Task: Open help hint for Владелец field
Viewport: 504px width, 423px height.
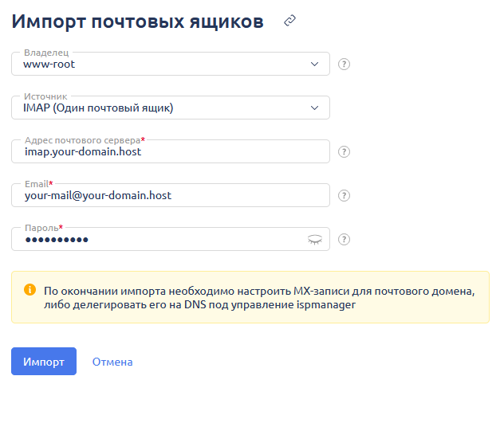Action: [344, 64]
